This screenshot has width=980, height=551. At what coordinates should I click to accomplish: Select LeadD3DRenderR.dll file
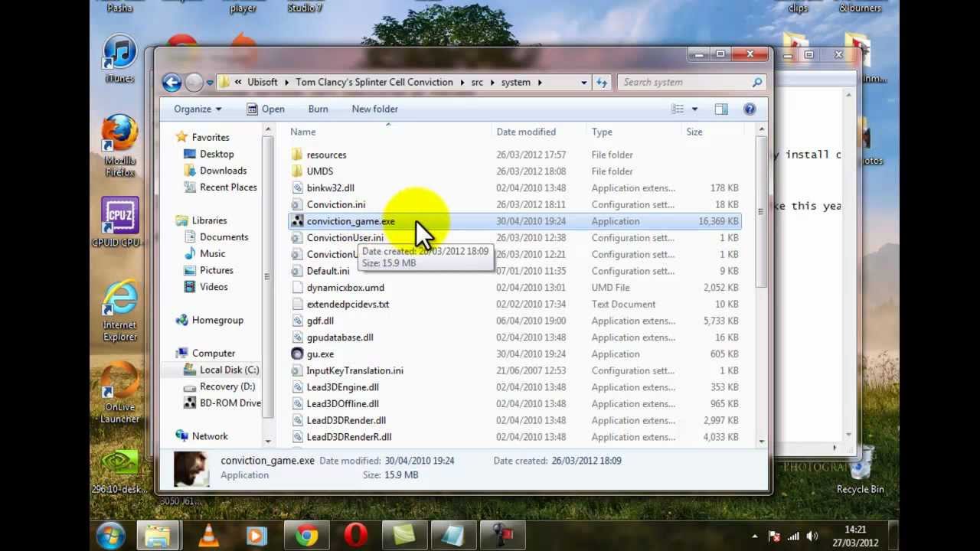pyautogui.click(x=348, y=437)
